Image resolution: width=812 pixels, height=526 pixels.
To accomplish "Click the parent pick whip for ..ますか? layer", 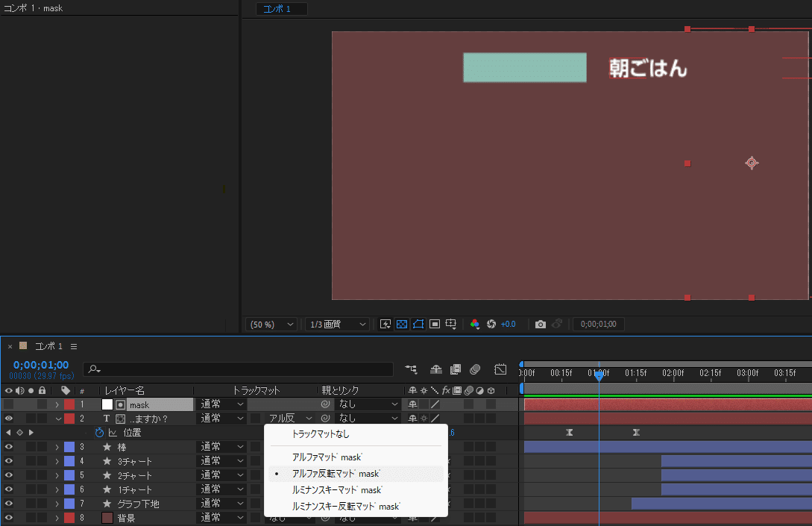I will 325,419.
